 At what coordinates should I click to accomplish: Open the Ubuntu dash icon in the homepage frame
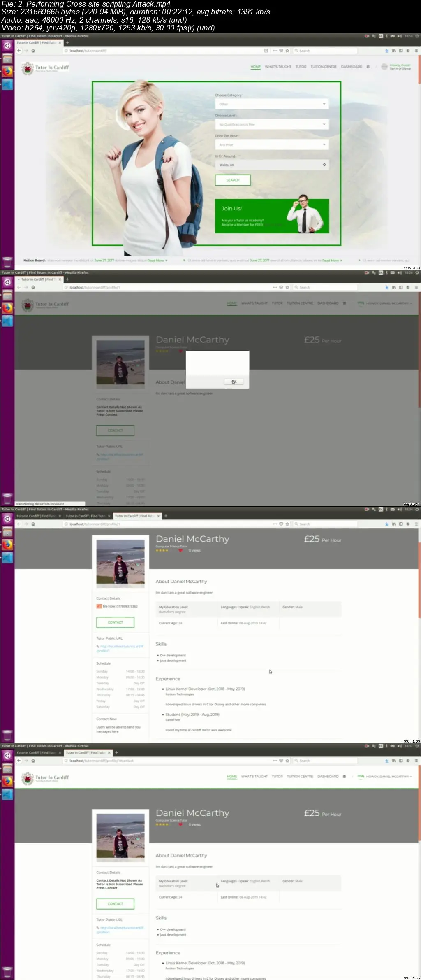pyautogui.click(x=7, y=46)
